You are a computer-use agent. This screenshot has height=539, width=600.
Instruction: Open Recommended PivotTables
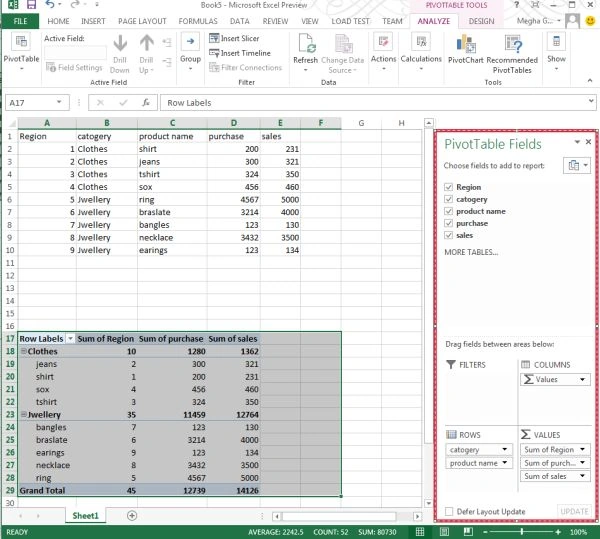pyautogui.click(x=512, y=54)
